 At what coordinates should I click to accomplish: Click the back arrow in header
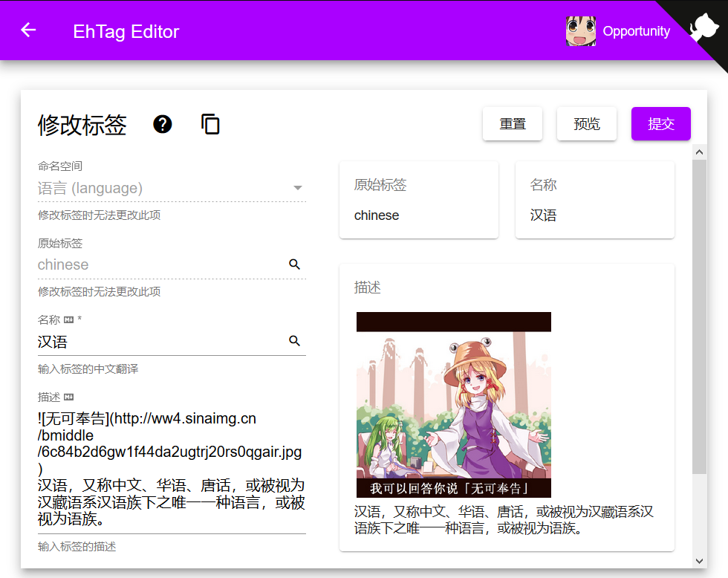[x=28, y=30]
